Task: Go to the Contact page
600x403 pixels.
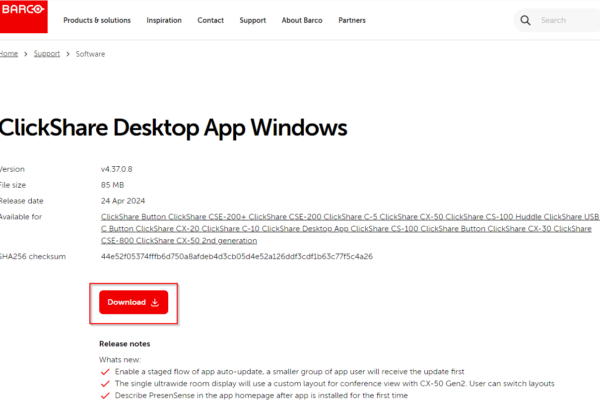Action: click(x=211, y=20)
